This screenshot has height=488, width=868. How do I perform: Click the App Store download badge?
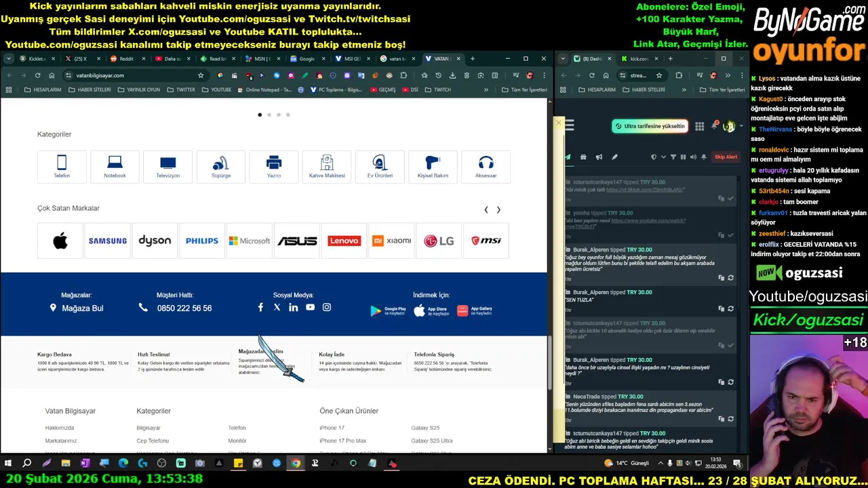click(x=432, y=311)
